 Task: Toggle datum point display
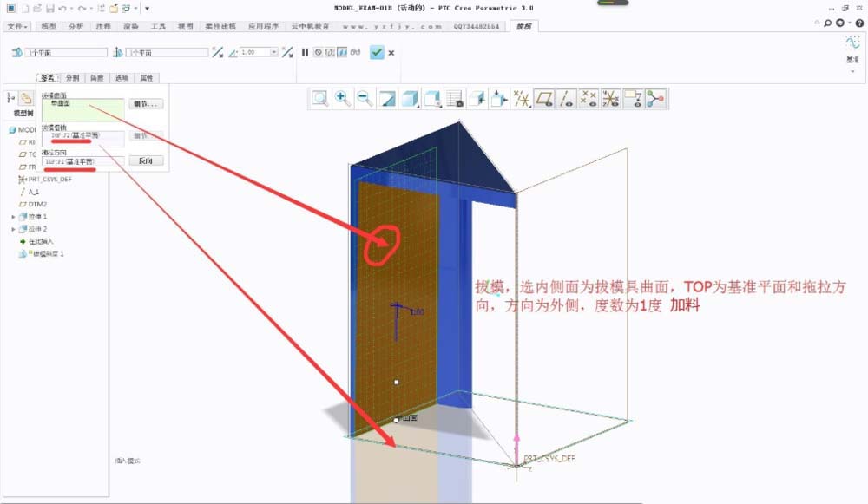589,99
